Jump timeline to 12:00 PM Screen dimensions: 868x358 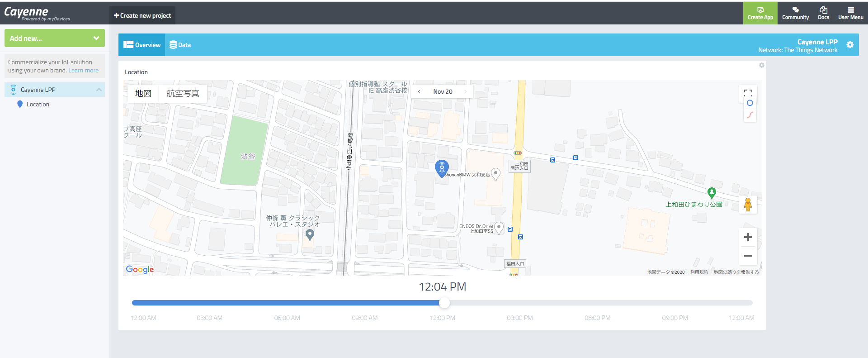click(443, 318)
